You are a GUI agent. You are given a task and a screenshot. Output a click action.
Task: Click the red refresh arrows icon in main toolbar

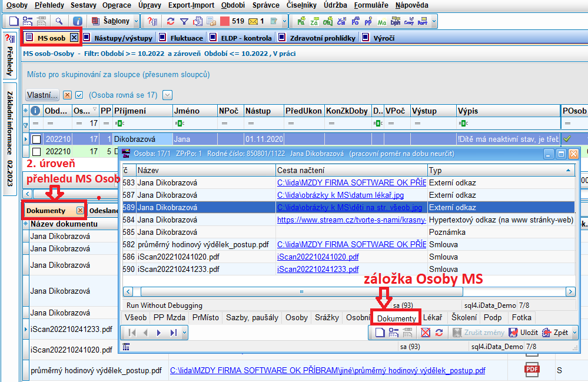click(171, 21)
